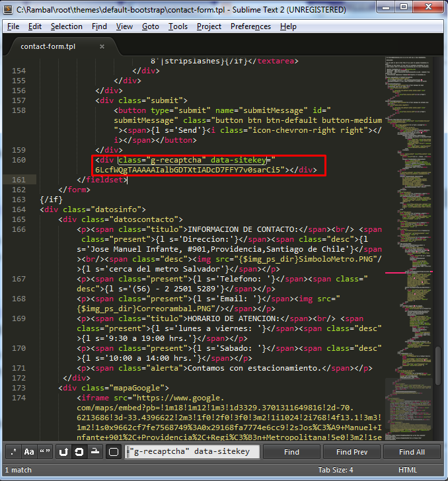Toggle regular expression search option
Screen dimensions: 448x481
14,452
